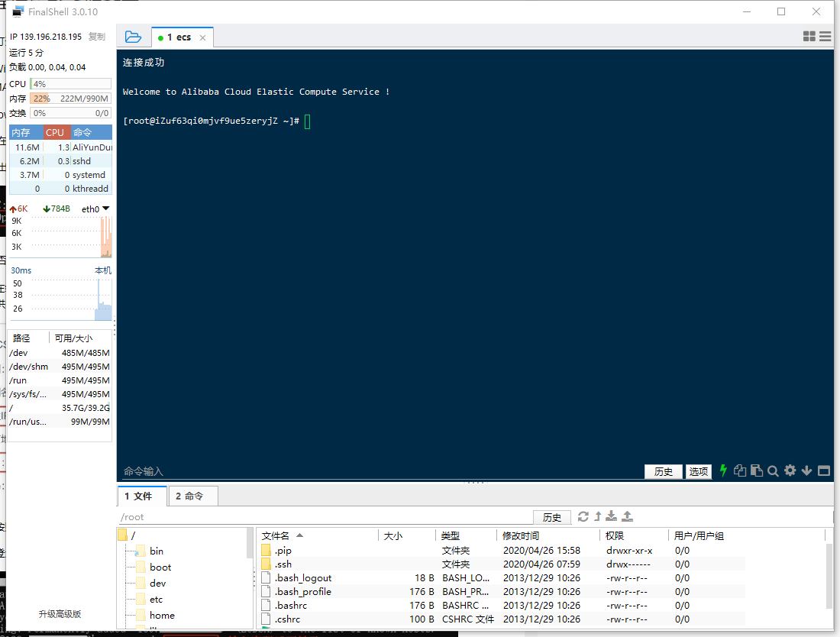
Task: Select the home folder in tree
Action: 162,615
